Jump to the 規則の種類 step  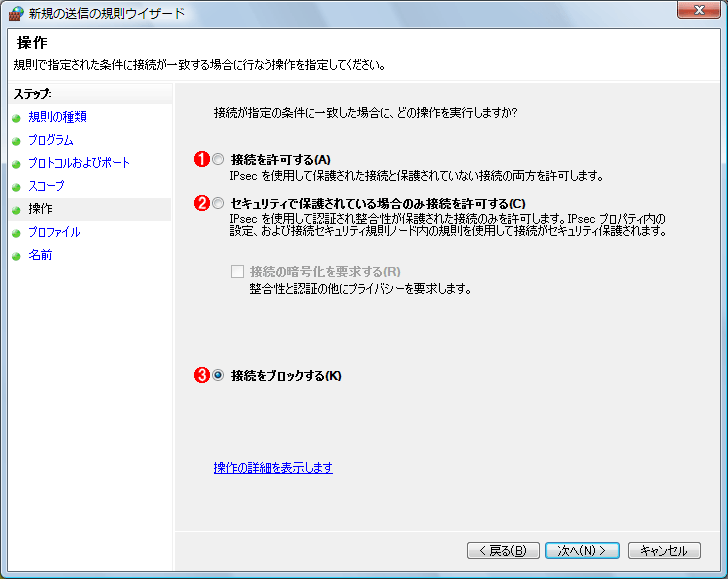tap(58, 117)
